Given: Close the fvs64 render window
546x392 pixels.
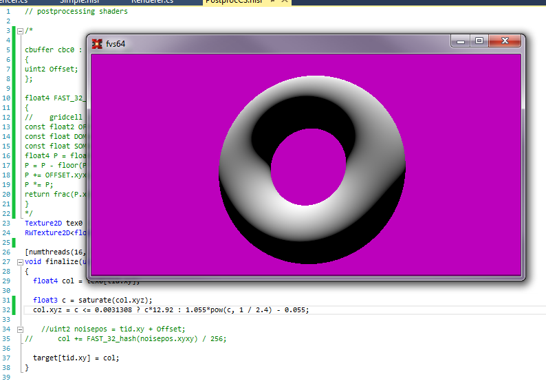Looking at the screenshot, I should [x=505, y=41].
